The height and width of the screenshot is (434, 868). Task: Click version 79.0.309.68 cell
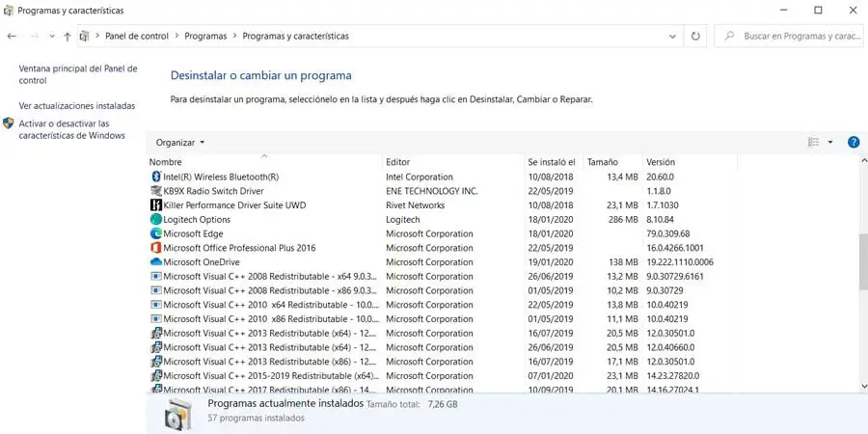[x=668, y=233]
